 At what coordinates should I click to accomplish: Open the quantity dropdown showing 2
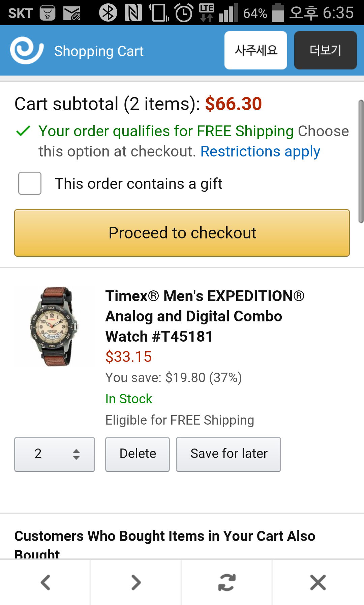click(x=55, y=454)
